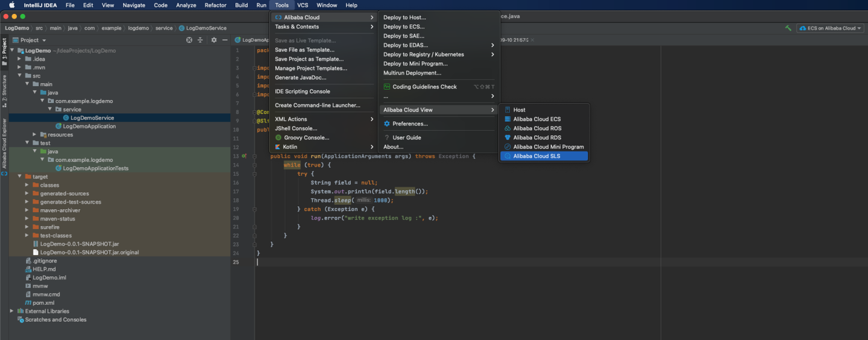Image resolution: width=868 pixels, height=340 pixels.
Task: Click the collapse all icon in Project panel
Action: (x=200, y=40)
